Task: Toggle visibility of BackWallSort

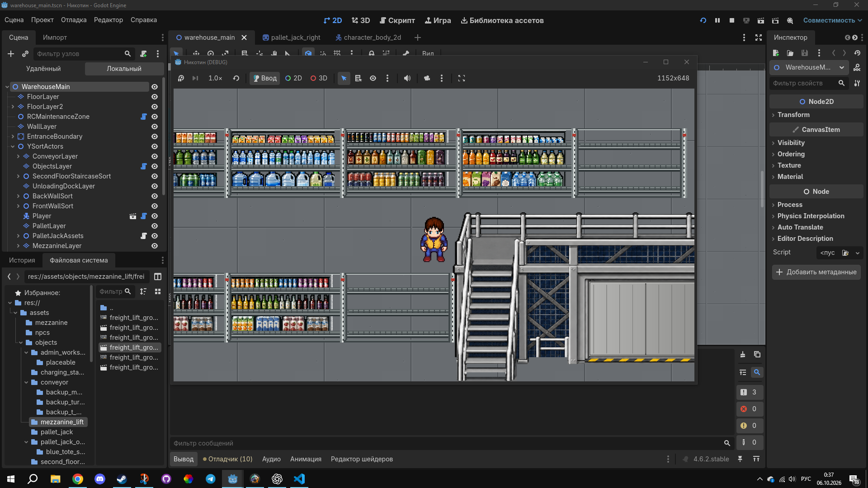Action: tap(155, 196)
